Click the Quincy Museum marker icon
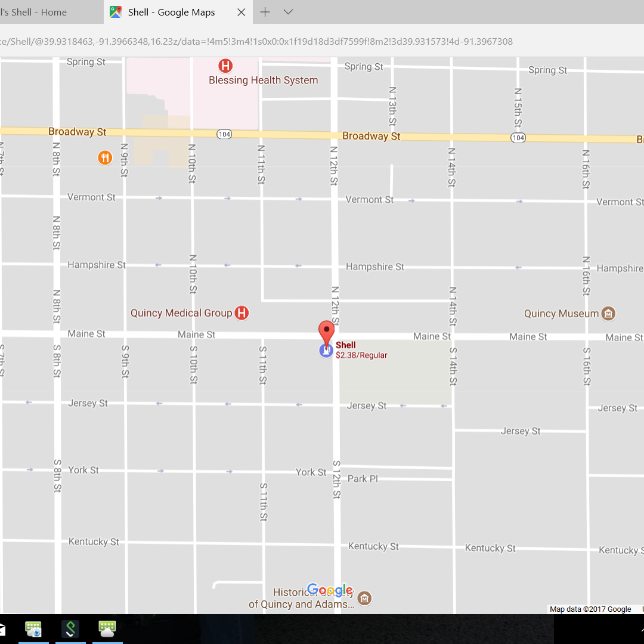Screen dimensions: 644x644 click(609, 314)
